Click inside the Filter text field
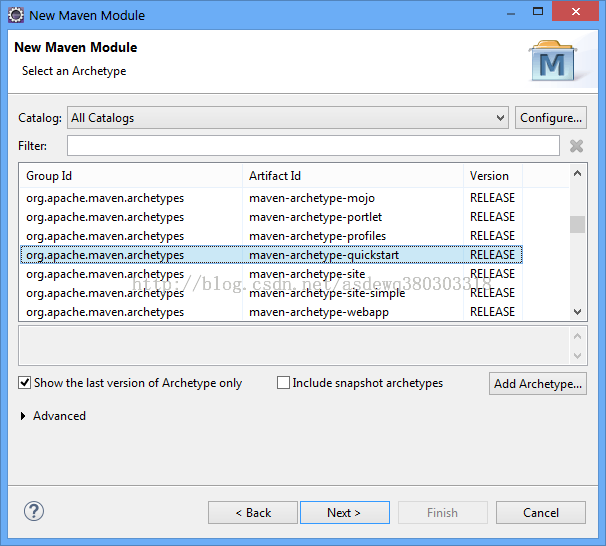The image size is (606, 546). coord(313,146)
